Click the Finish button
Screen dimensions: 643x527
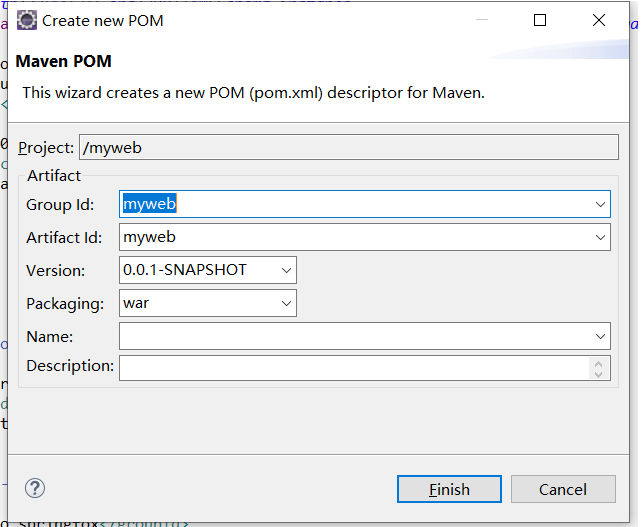[449, 489]
